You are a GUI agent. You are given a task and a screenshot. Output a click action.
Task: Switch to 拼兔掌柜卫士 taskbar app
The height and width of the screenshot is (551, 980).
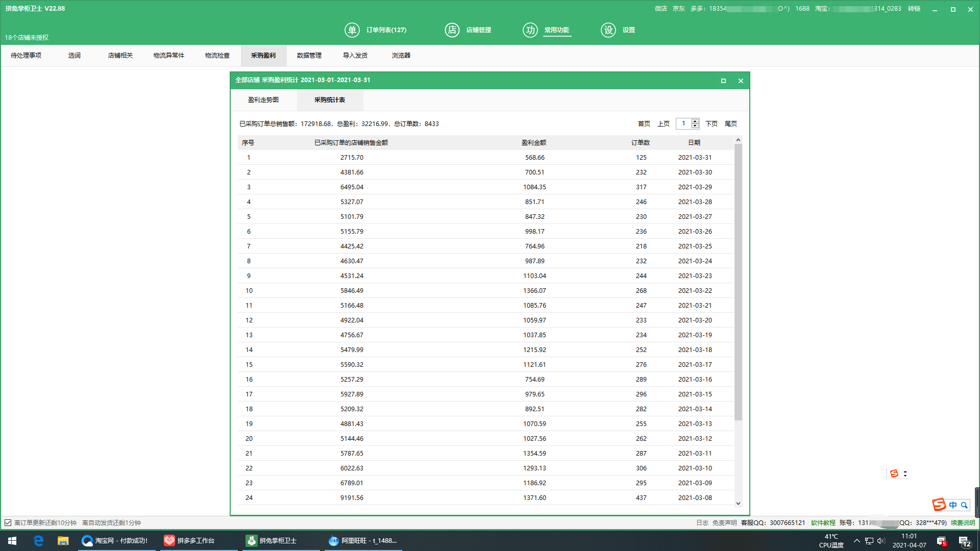point(281,541)
